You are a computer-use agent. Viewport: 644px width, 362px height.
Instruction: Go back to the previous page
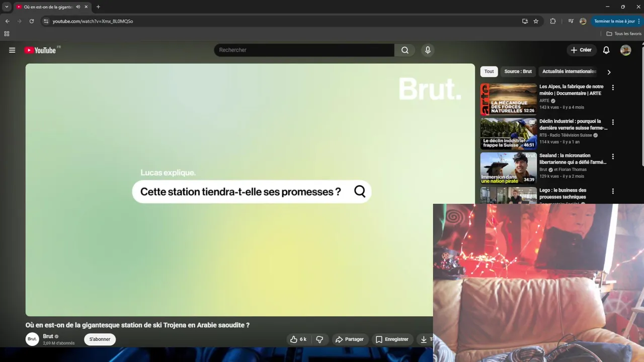click(7, 21)
